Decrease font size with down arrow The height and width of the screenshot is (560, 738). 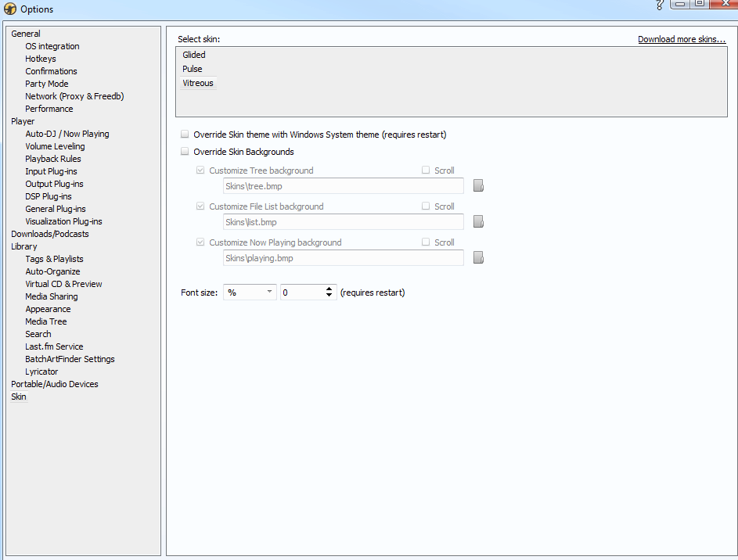coord(329,296)
